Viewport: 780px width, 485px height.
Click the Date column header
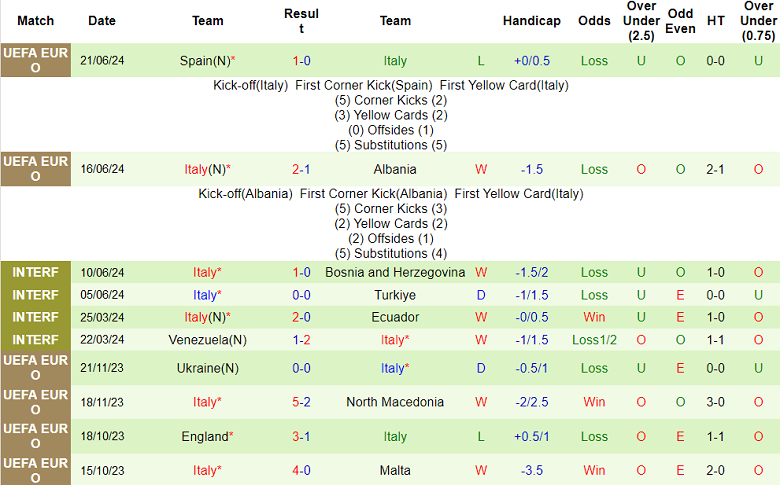102,20
